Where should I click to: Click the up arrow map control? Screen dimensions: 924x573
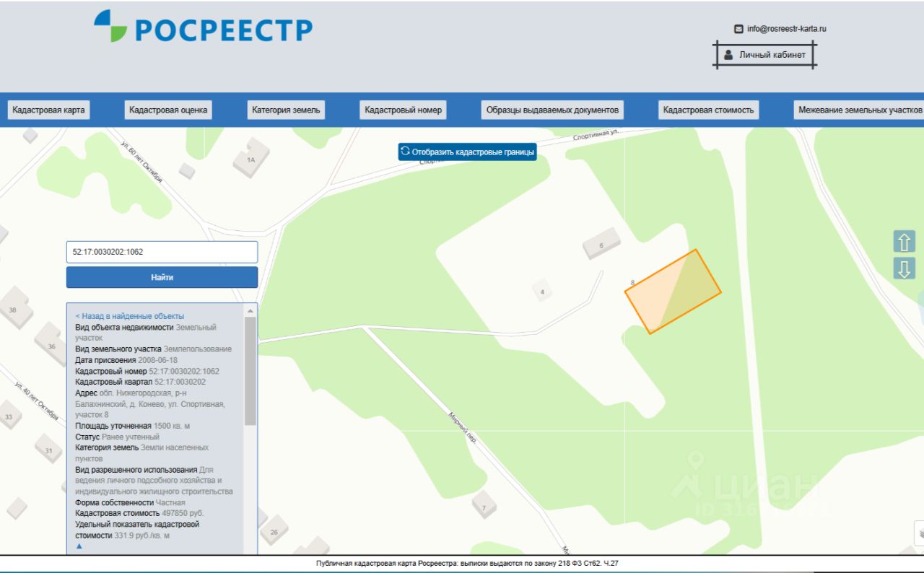click(904, 241)
